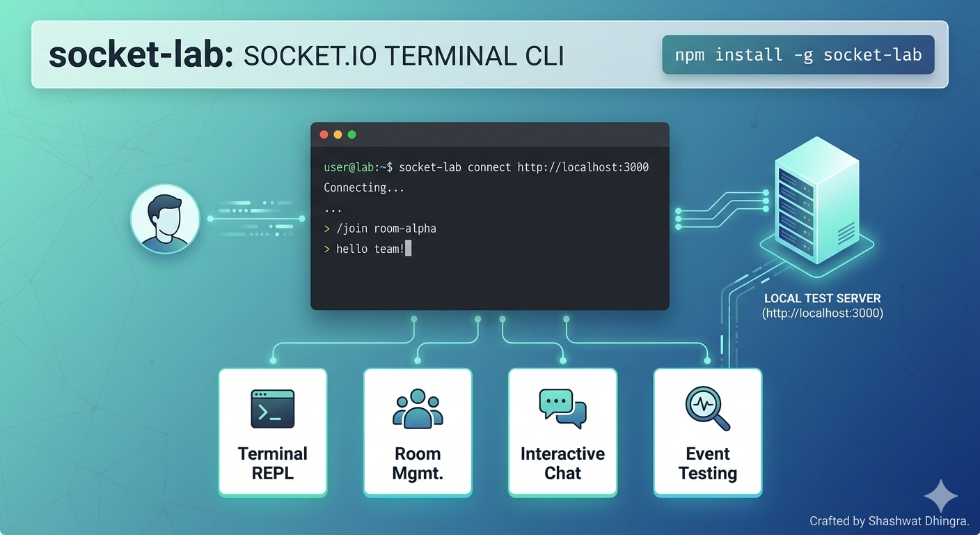The width and height of the screenshot is (980, 535).
Task: Click the four-point sparkle icon above the credit
Action: (x=941, y=496)
